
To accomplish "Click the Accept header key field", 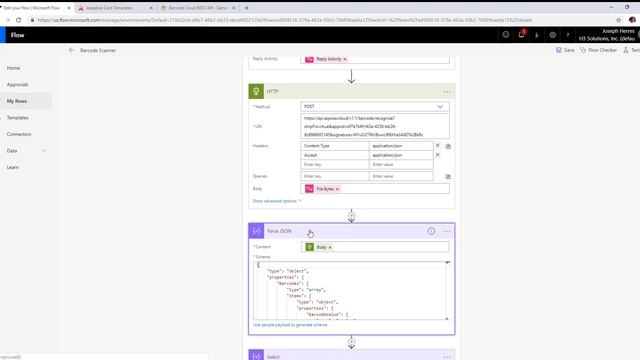I will (335, 155).
